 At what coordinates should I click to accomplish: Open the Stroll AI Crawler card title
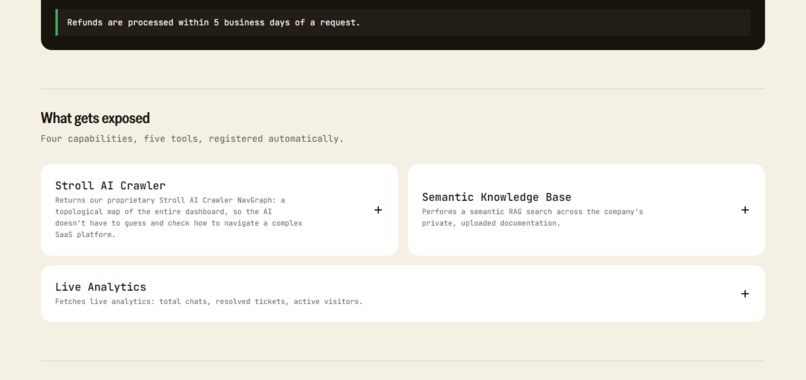tap(110, 186)
